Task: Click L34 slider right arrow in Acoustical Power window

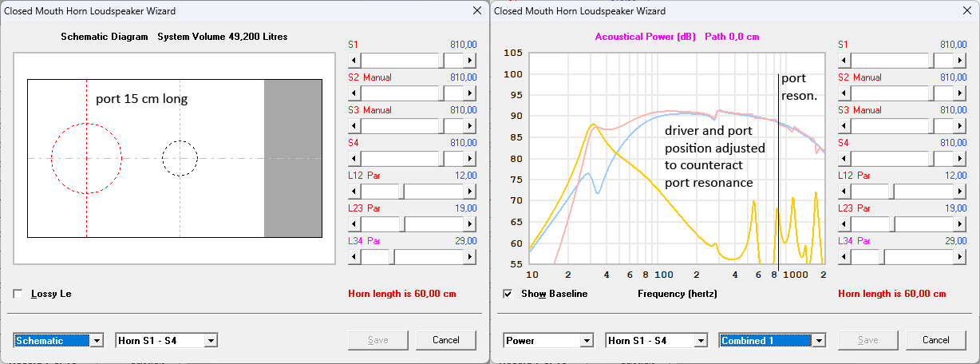Action: click(959, 257)
